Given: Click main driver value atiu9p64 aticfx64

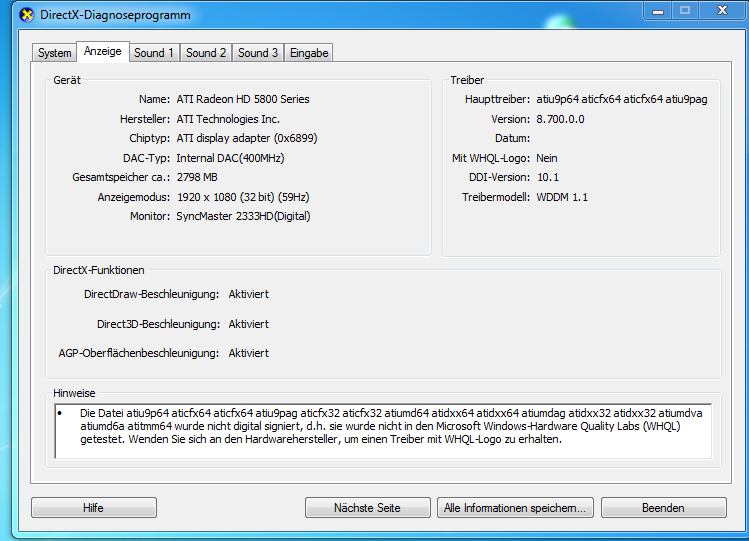Looking at the screenshot, I should pyautogui.click(x=621, y=99).
